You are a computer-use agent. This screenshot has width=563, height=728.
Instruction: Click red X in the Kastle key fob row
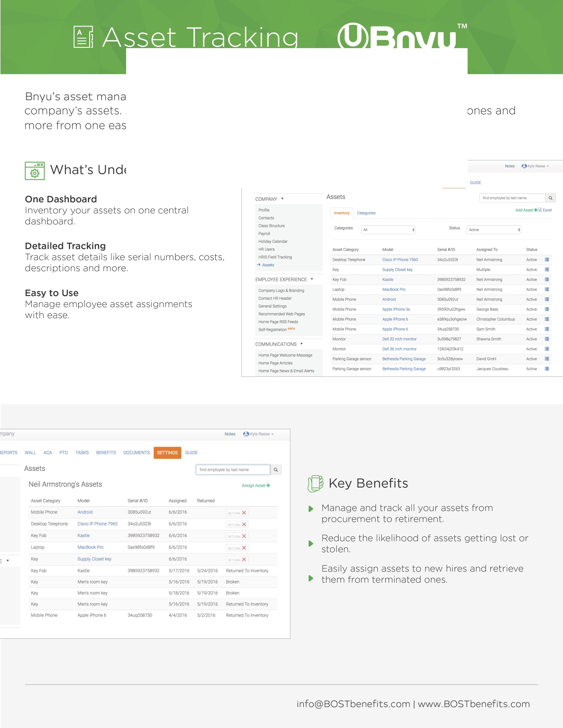[244, 536]
